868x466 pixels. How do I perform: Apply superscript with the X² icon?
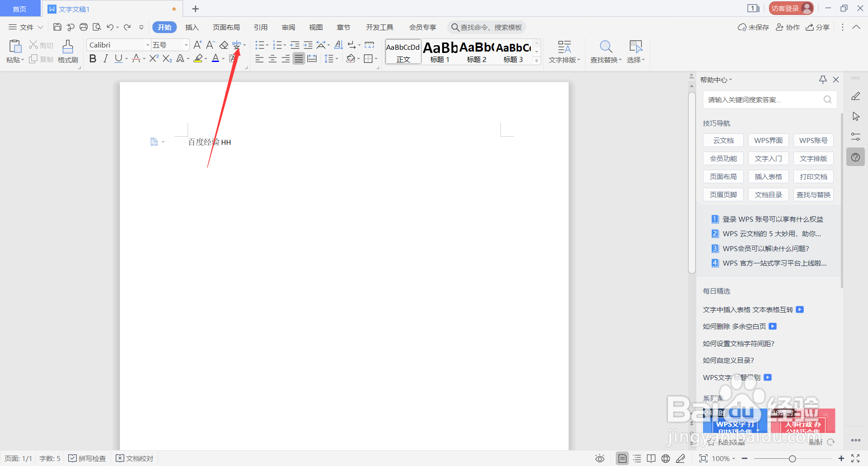(x=154, y=58)
